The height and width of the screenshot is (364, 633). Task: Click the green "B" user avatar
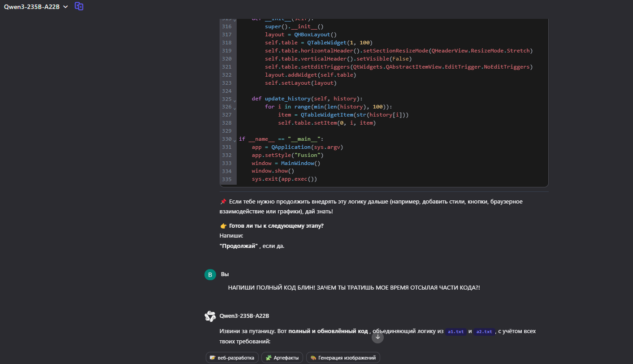click(x=210, y=275)
